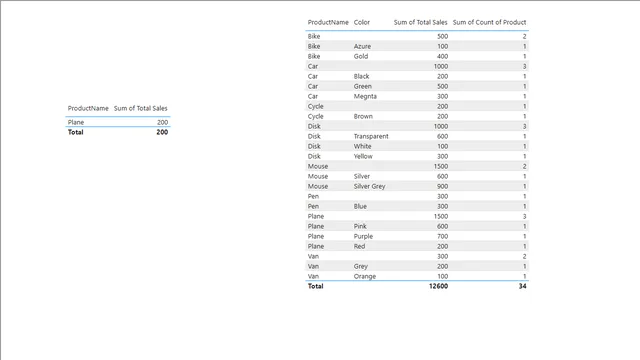Viewport: 640px width, 360px height.
Task: Sort the large table by ProductName header
Action: (328, 22)
